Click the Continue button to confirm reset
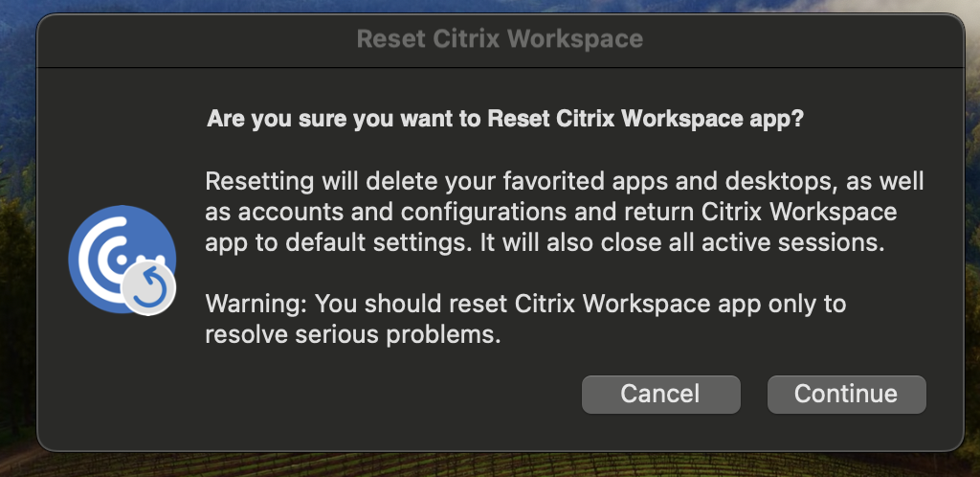 (x=846, y=394)
